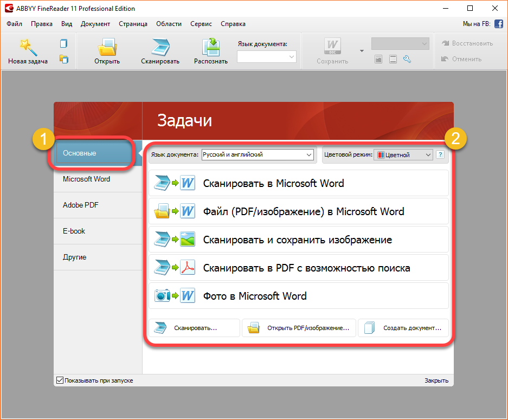508x420 pixels.
Task: Start Файл (PDF/изображение) в Microsoft Word task
Action: click(298, 211)
